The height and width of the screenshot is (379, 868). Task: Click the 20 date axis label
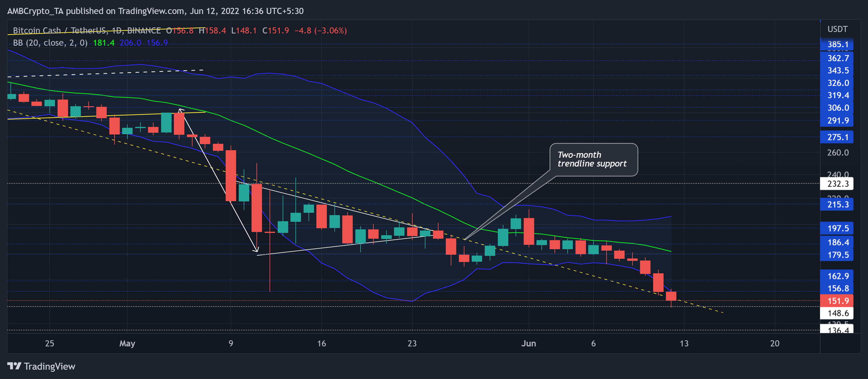(775, 343)
